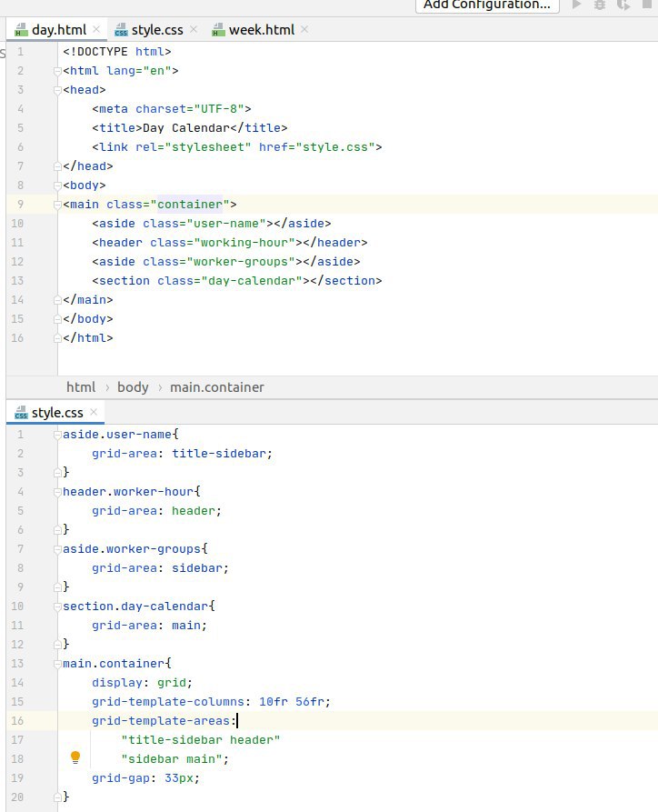Click "user-name" class in HTML line 10
The image size is (658, 812).
point(225,224)
